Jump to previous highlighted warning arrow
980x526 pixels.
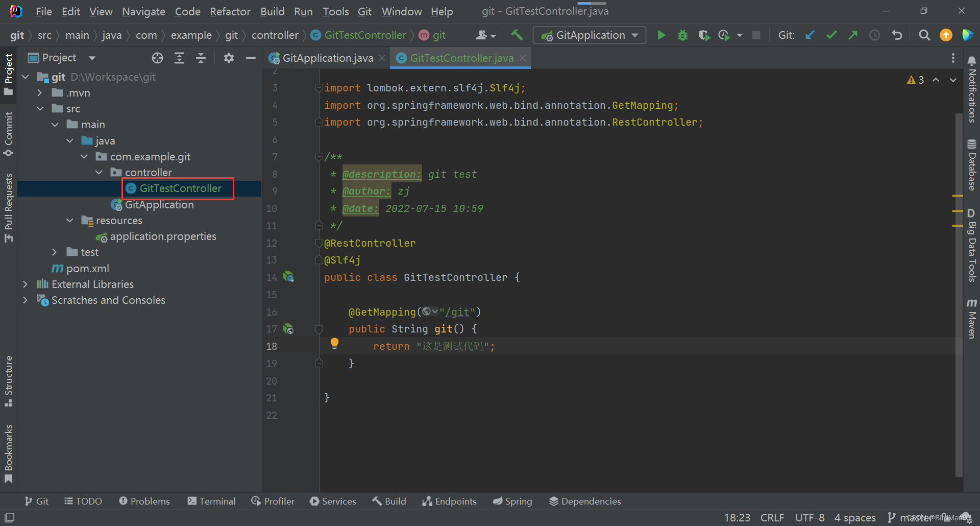point(936,80)
